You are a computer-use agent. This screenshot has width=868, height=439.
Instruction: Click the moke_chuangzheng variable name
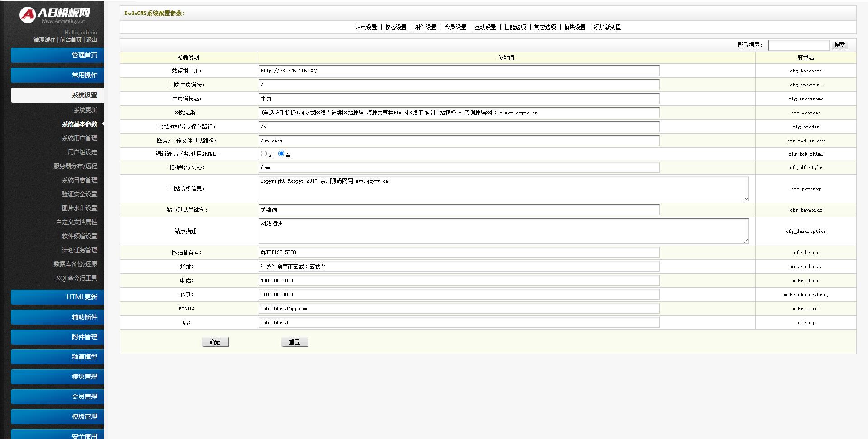(x=806, y=295)
